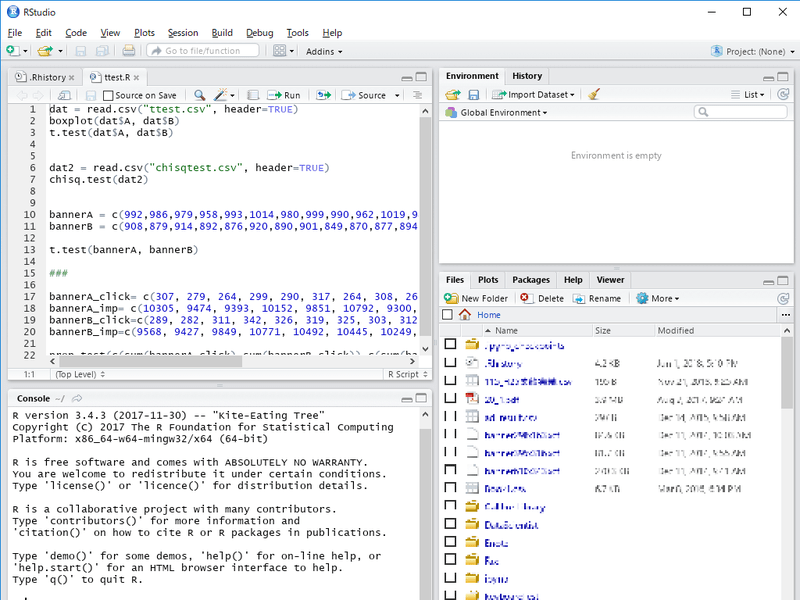The height and width of the screenshot is (600, 800).
Task: Go to the Home directory icon
Action: 465,314
